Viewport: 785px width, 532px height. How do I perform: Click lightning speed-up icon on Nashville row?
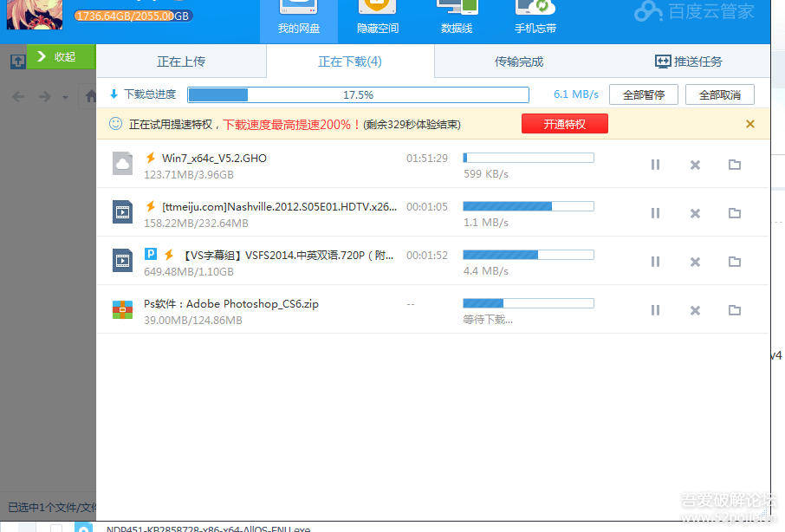(x=150, y=206)
